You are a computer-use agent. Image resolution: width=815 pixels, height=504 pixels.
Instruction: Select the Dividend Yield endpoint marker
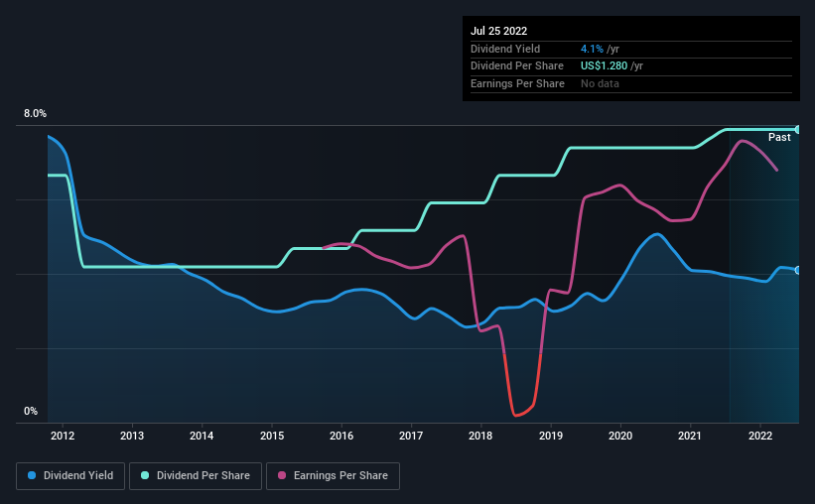(x=798, y=270)
